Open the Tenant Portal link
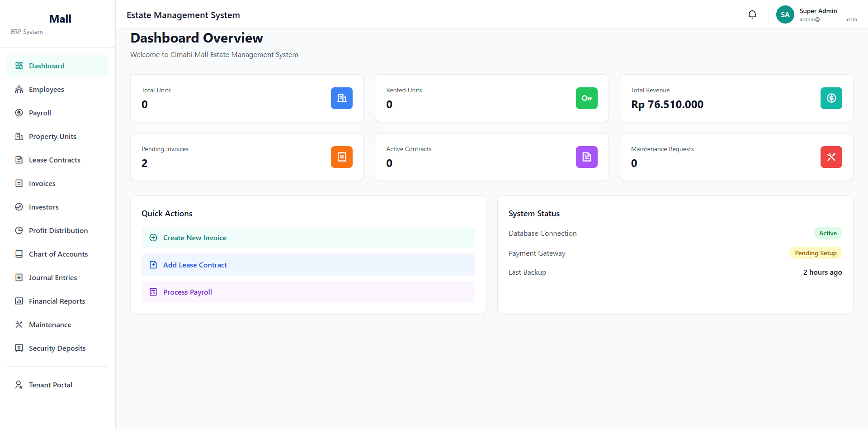Image resolution: width=868 pixels, height=429 pixels. (x=50, y=385)
